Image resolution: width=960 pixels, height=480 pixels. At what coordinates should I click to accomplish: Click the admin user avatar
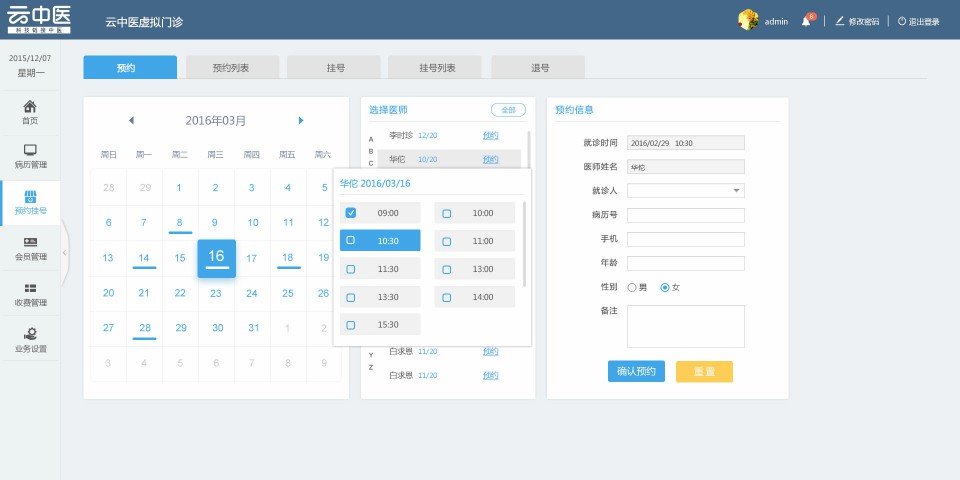[x=747, y=20]
